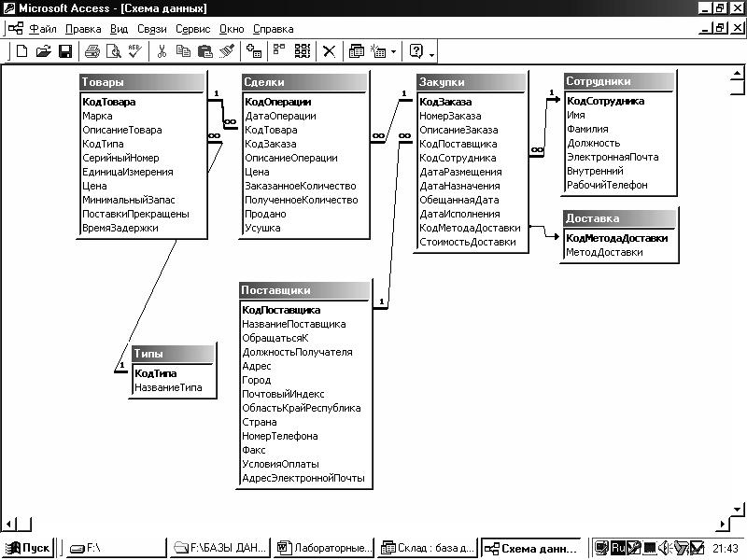Select the Товары table title bar

[142, 82]
